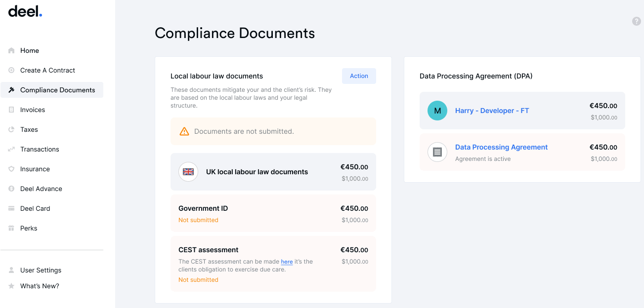Click the Deel Card icon
The image size is (644, 308).
[x=11, y=208]
